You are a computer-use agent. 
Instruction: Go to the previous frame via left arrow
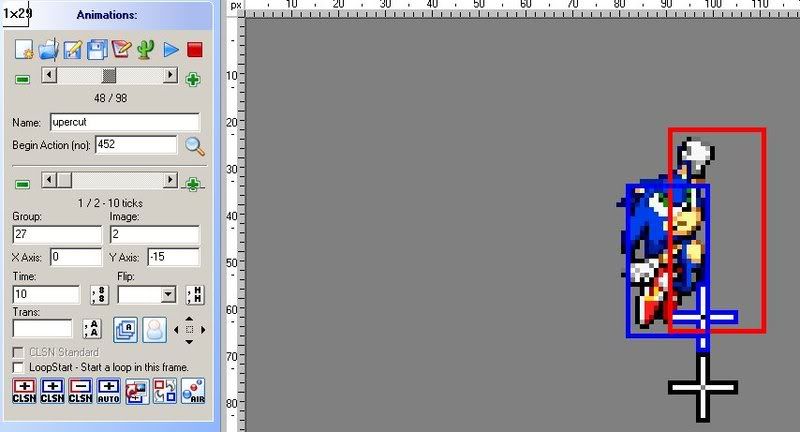tap(48, 180)
